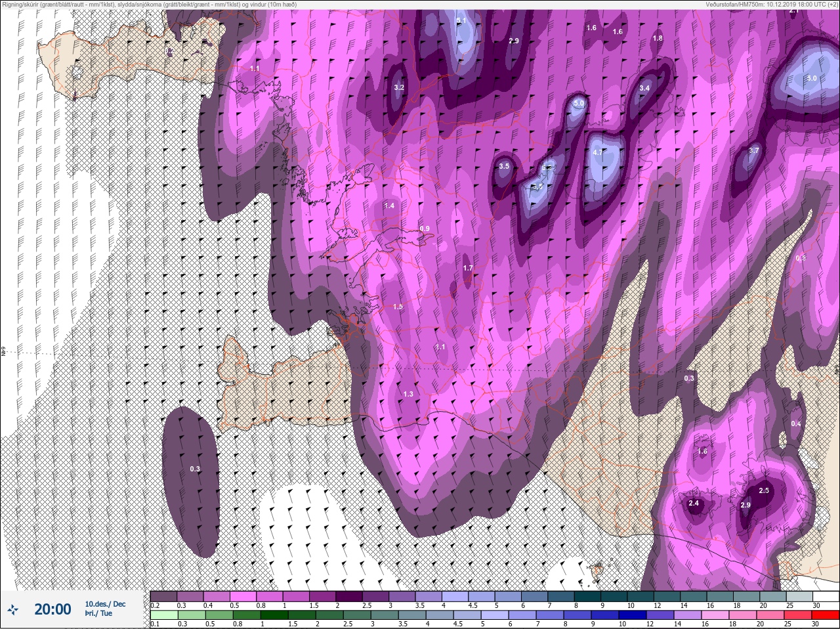Click the '10.des./ Dec' date label
The image size is (840, 629).
click(x=105, y=604)
